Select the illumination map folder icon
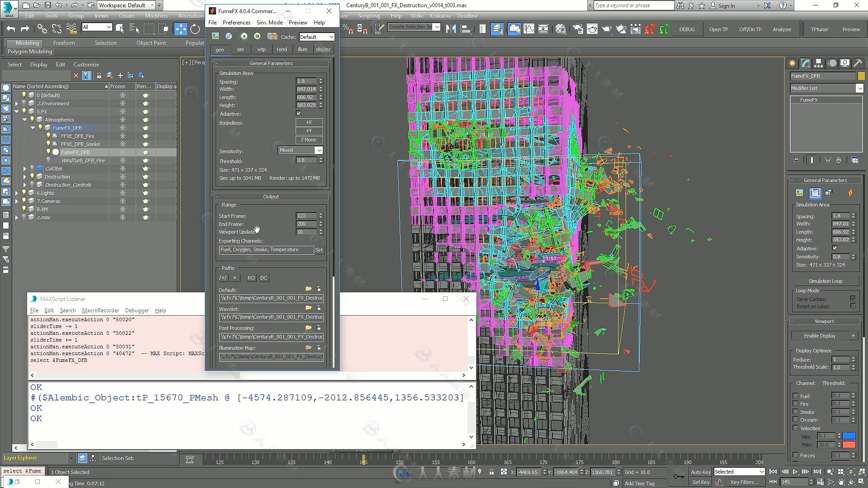 (307, 347)
